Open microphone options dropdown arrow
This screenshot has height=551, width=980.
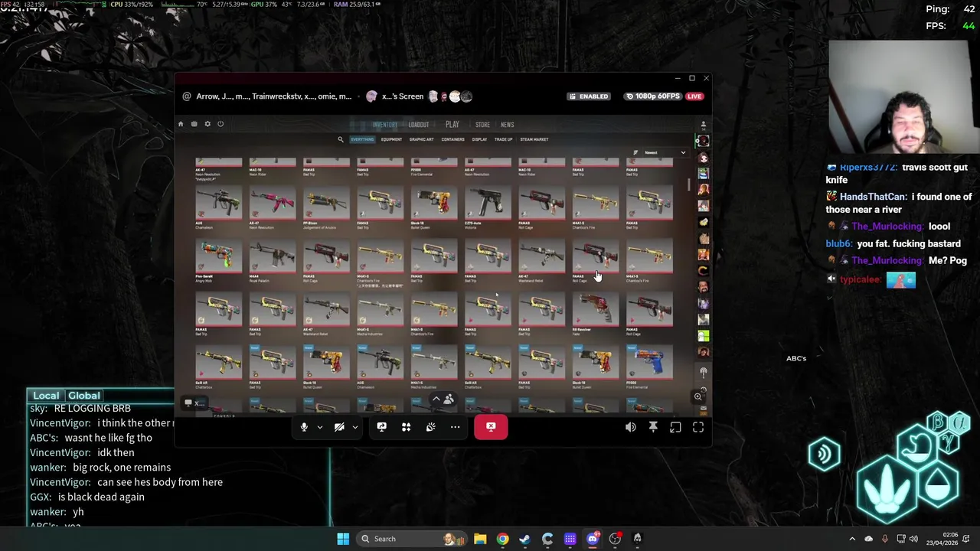pyautogui.click(x=320, y=427)
